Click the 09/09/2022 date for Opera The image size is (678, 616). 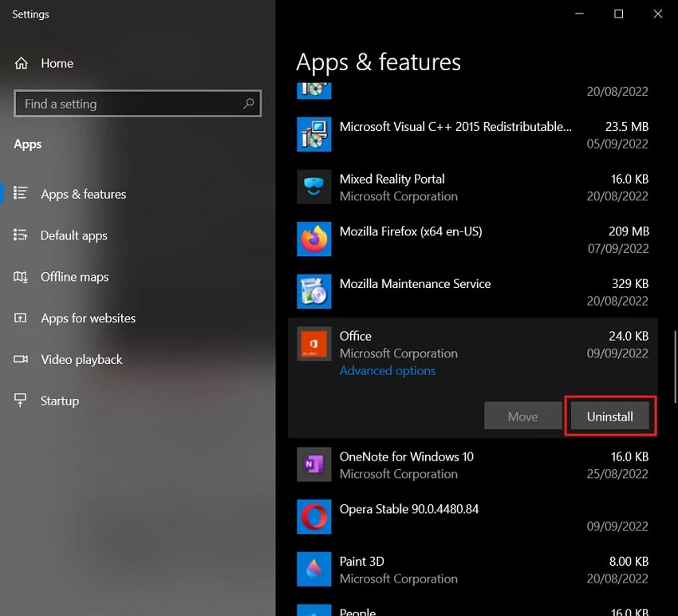617,527
